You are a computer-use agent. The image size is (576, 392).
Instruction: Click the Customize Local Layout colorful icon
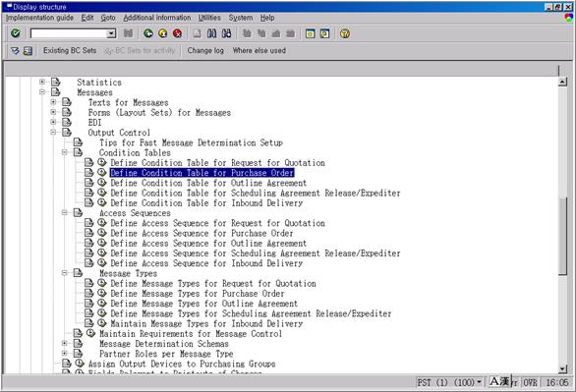click(x=569, y=18)
